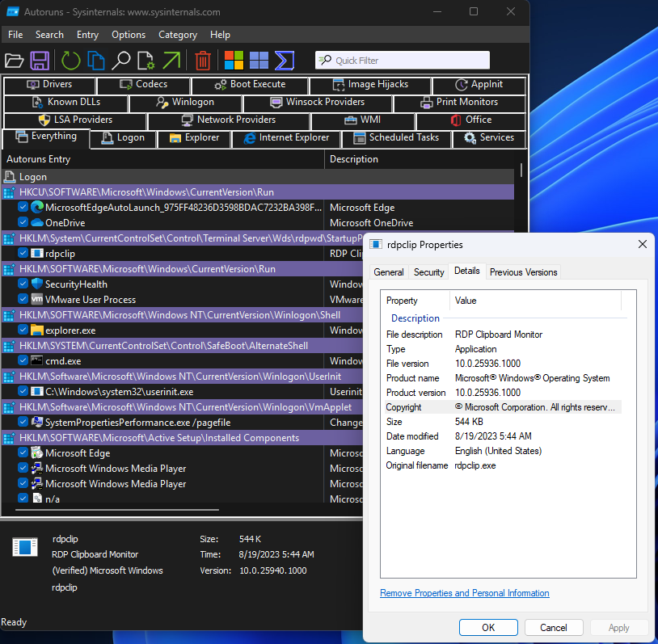Viewport: 658px width, 644px height.
Task: Open the Search menu
Action: (x=49, y=35)
